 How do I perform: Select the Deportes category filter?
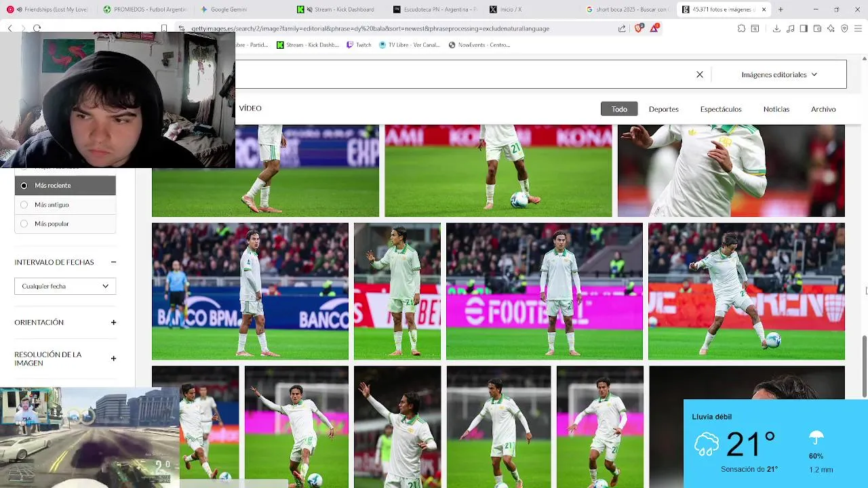(663, 109)
